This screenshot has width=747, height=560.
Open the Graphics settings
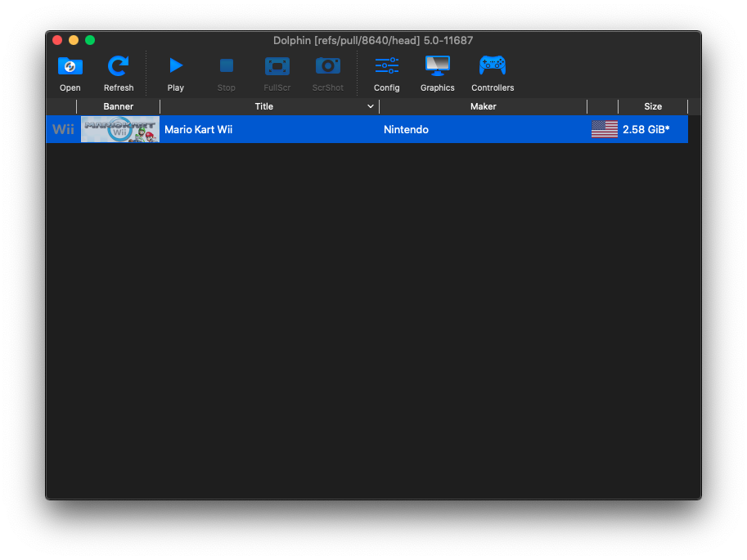tap(438, 74)
